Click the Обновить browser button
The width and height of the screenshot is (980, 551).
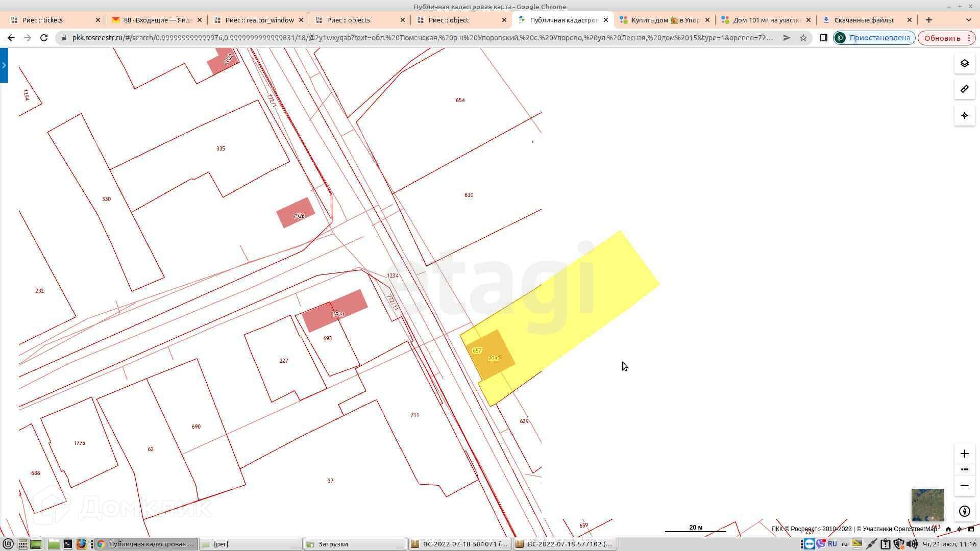pyautogui.click(x=942, y=38)
